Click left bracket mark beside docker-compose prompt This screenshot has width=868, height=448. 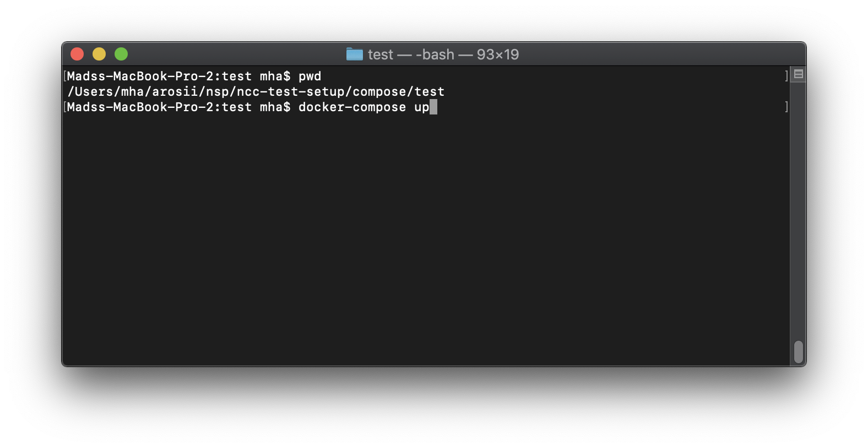pyautogui.click(x=65, y=107)
